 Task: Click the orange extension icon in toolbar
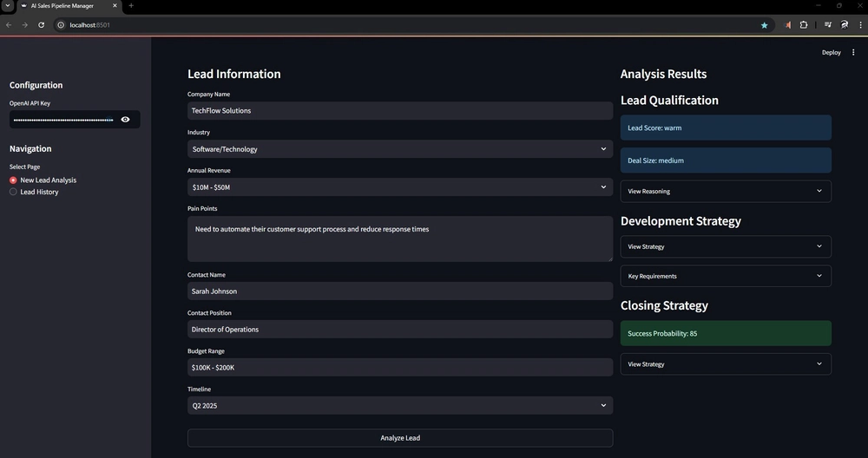[788, 25]
